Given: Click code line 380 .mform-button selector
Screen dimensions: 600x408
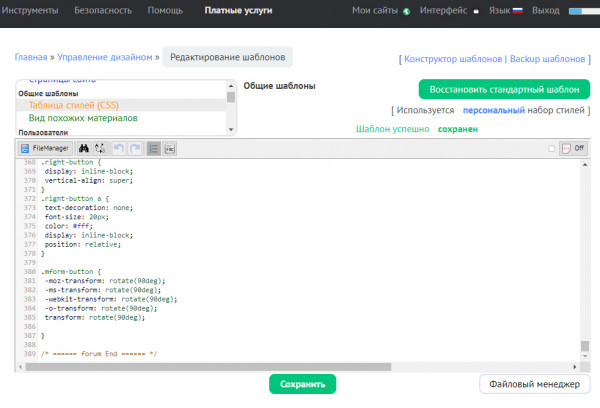Looking at the screenshot, I should (x=71, y=271).
